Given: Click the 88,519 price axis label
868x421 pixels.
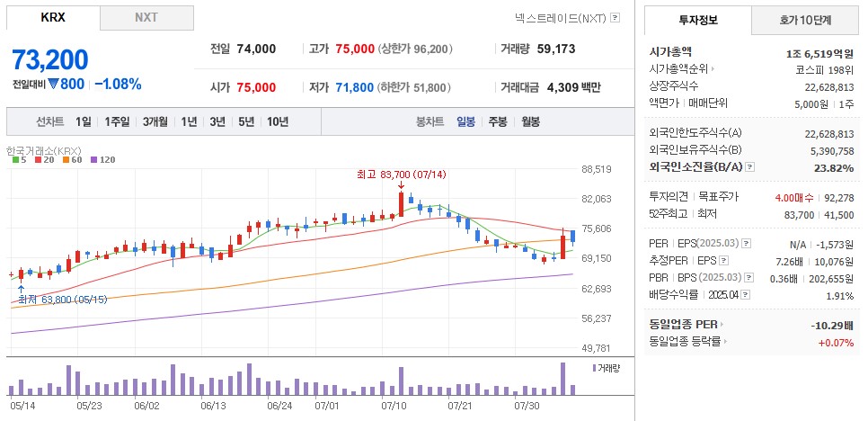Looking at the screenshot, I should (x=597, y=169).
